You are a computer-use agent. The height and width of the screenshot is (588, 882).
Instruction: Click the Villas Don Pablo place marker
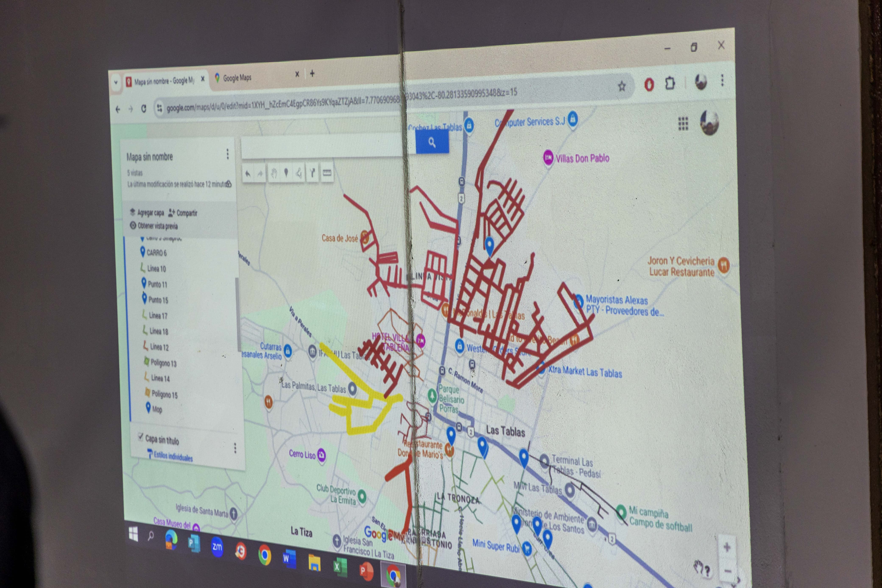click(548, 158)
